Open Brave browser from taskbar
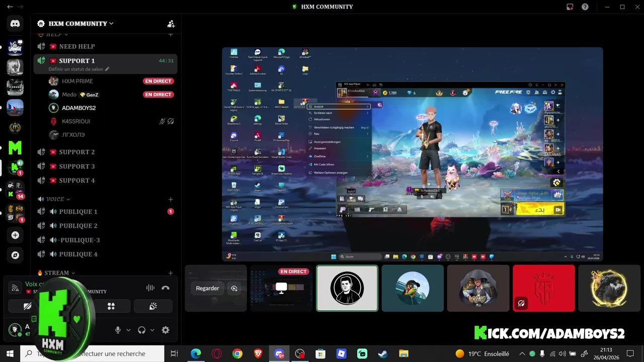 [x=258, y=354]
